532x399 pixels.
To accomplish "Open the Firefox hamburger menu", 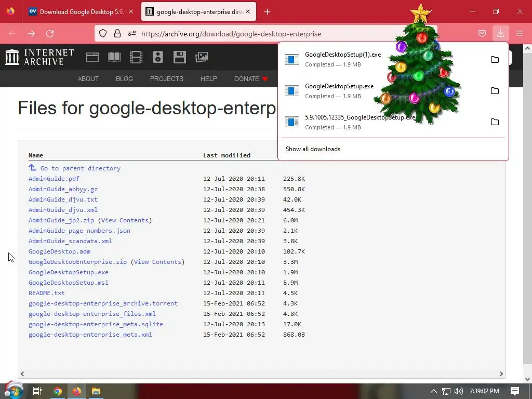I will point(520,33).
